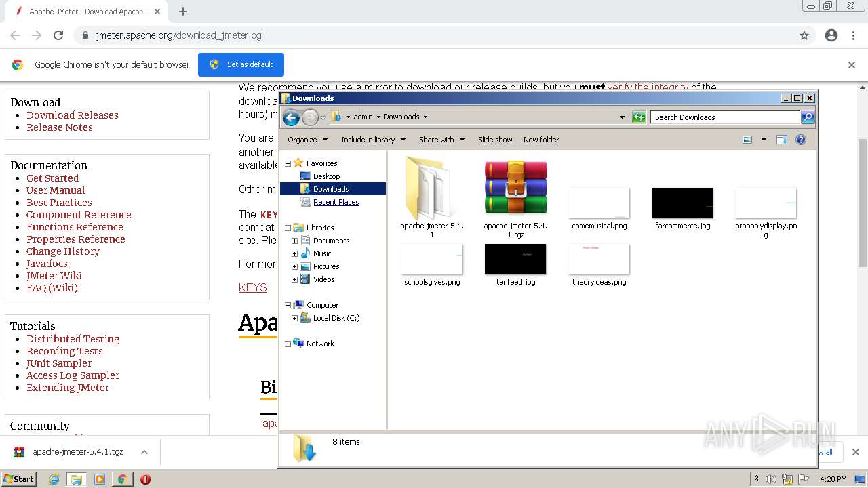Click Explorer search magnifier icon
The height and width of the screenshot is (488, 868).
click(x=807, y=117)
